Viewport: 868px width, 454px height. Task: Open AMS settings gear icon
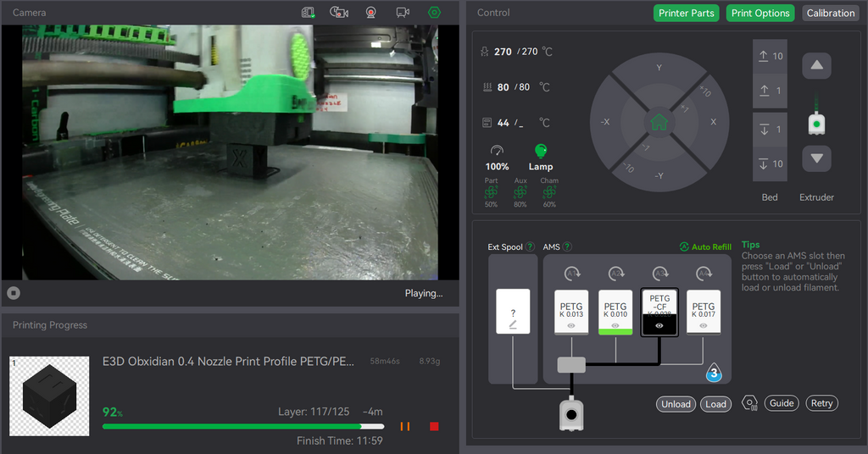point(749,403)
